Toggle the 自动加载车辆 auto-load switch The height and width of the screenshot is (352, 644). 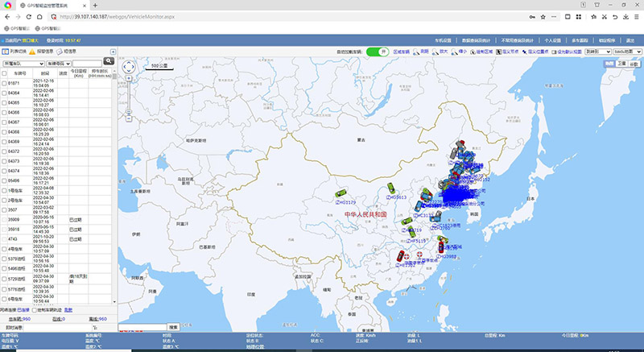pos(377,52)
